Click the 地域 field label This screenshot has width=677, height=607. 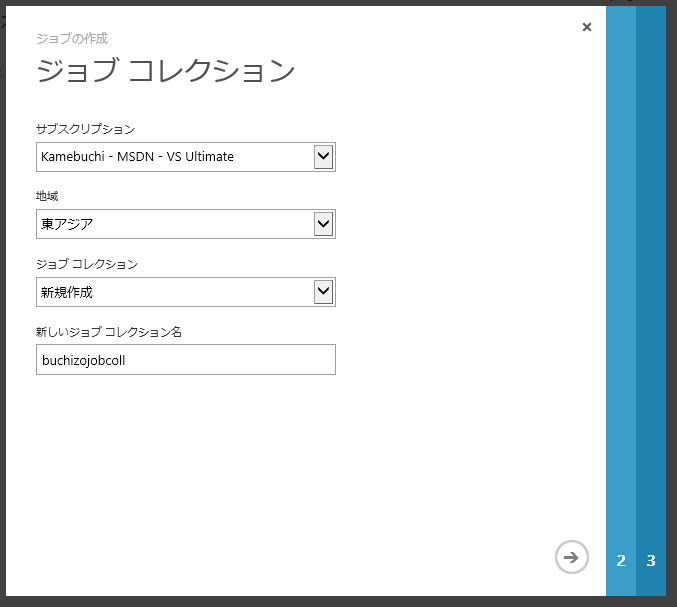[x=47, y=196]
